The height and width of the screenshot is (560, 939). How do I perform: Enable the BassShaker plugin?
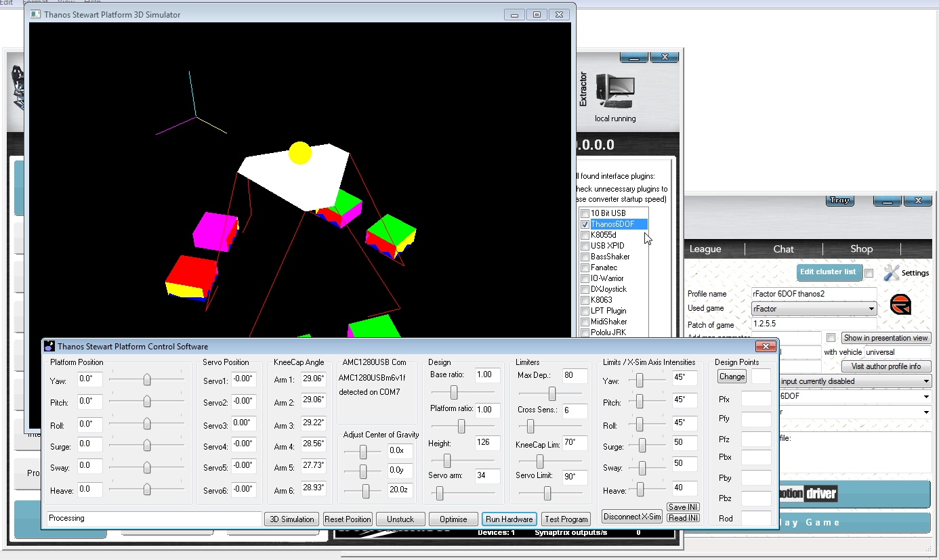tap(584, 256)
